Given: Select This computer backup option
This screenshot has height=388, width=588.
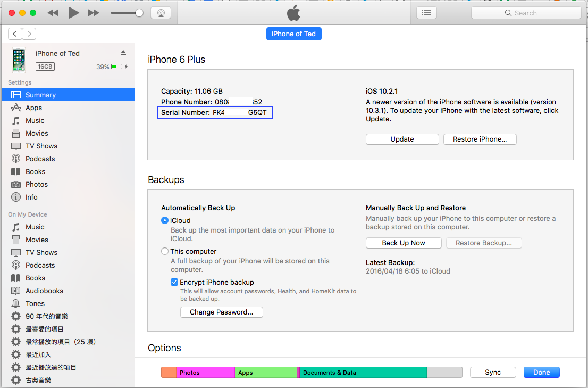Looking at the screenshot, I should pyautogui.click(x=165, y=251).
